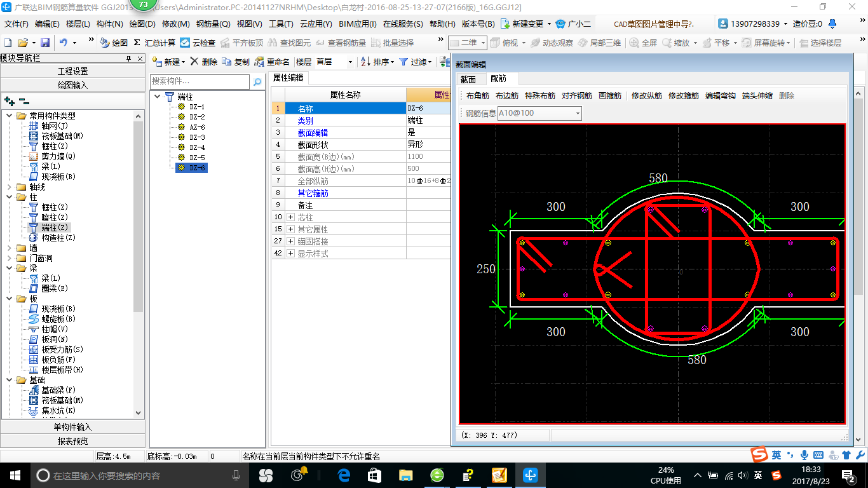Select 集水坑(K) tree item

[x=58, y=410]
